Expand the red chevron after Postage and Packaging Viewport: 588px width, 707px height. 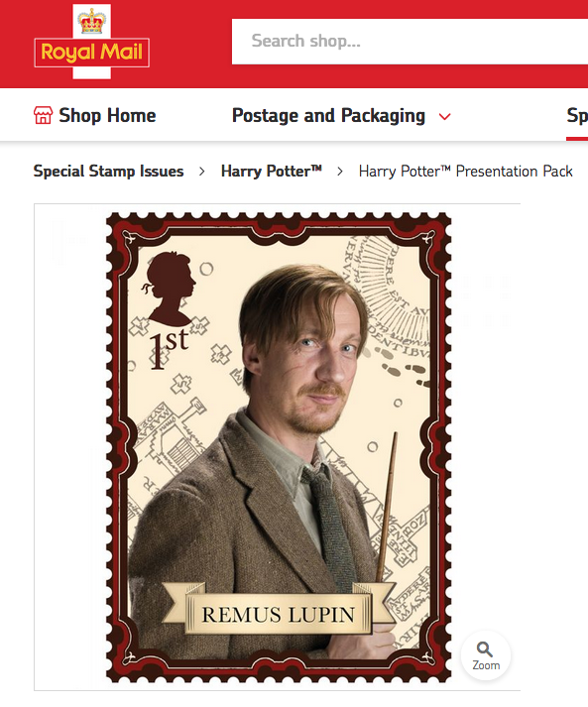point(444,117)
